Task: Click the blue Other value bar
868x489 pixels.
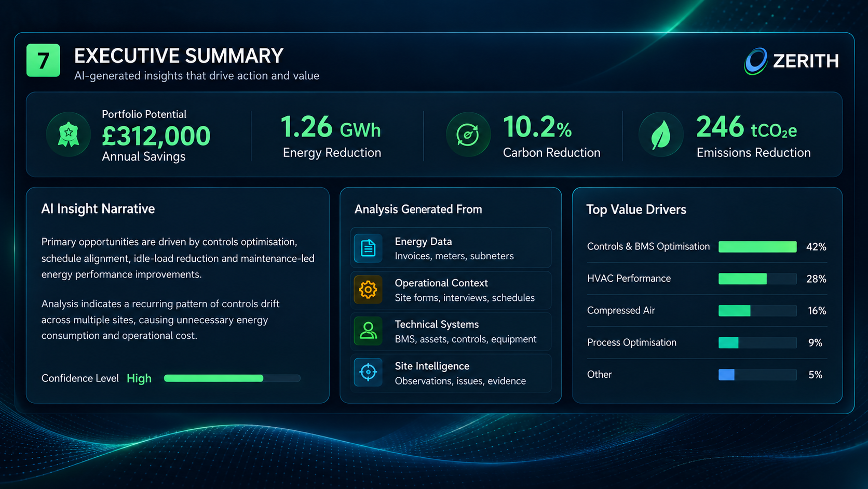Action: pos(726,375)
